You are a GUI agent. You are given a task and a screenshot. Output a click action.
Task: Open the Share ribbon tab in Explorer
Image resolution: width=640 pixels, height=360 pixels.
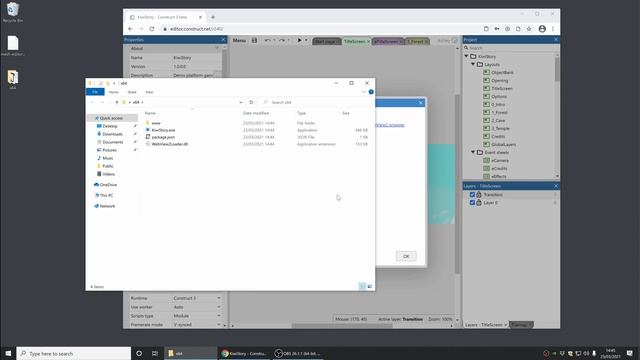click(132, 92)
